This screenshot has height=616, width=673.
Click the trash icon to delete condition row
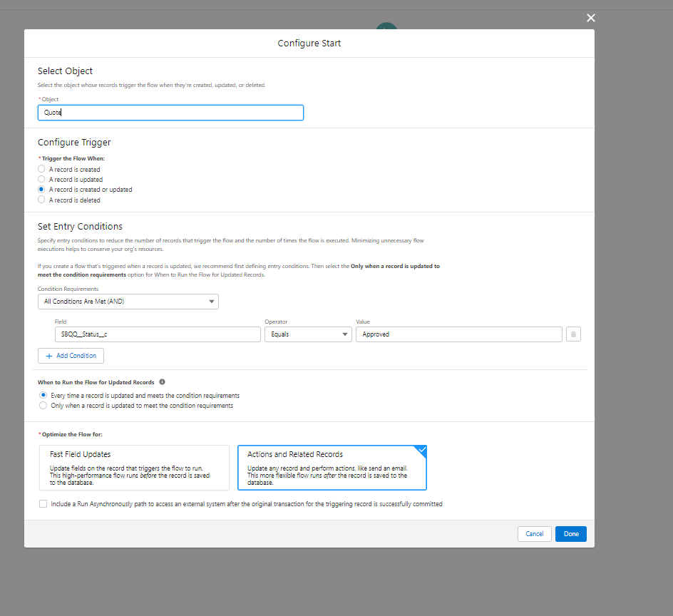[x=573, y=334]
